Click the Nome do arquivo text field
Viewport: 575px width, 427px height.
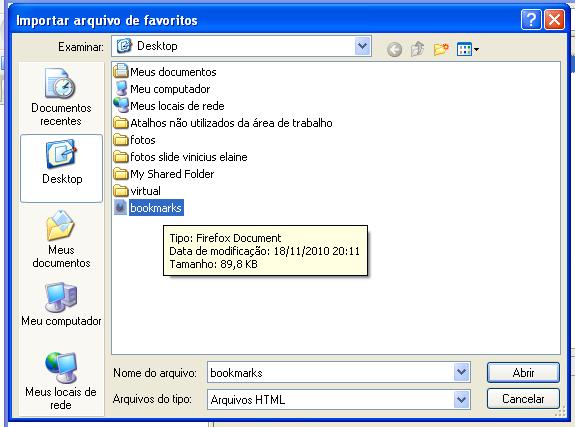tap(330, 372)
